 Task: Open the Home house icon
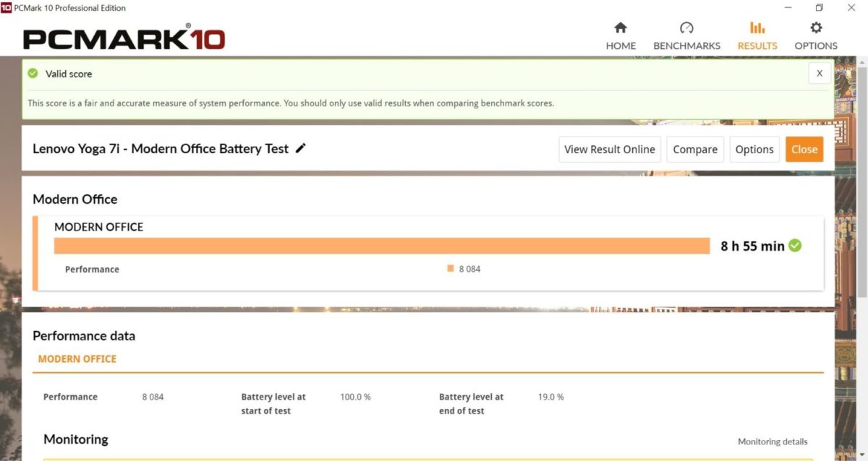[x=621, y=28]
